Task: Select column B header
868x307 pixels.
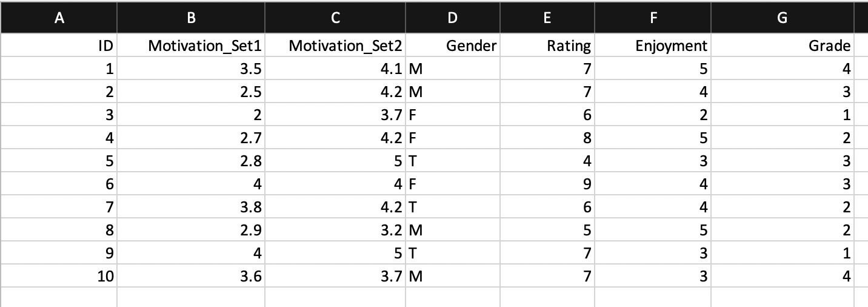Action: tap(191, 18)
